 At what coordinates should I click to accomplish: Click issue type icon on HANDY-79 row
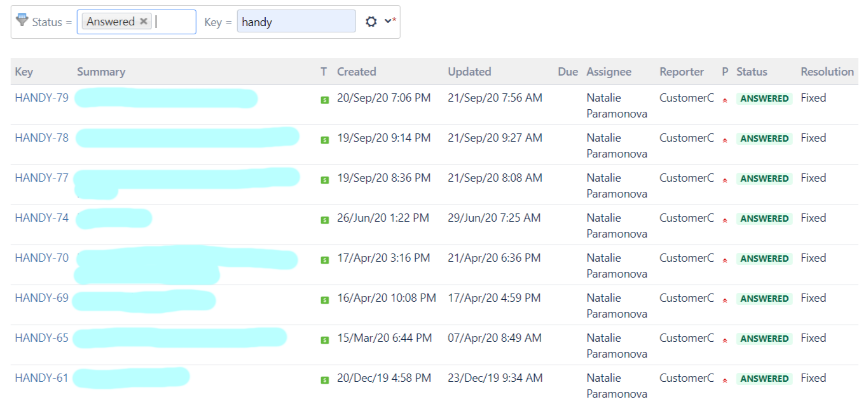click(x=324, y=98)
